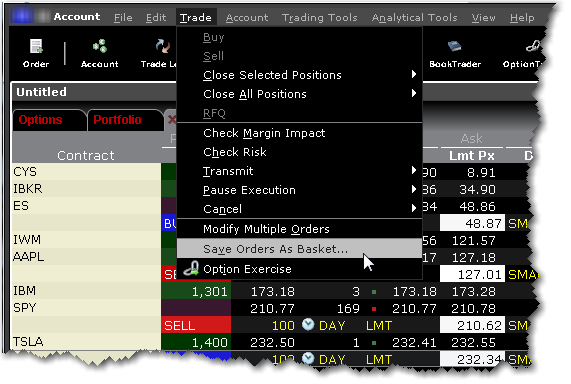571x384 pixels.
Task: Expand the Transmit submenu arrow
Action: tap(414, 171)
